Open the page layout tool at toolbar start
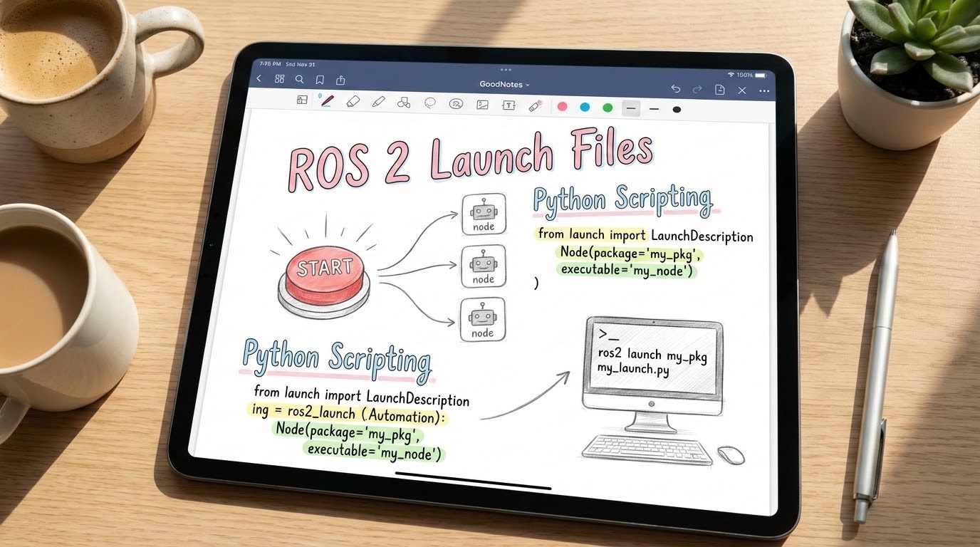 [x=302, y=100]
